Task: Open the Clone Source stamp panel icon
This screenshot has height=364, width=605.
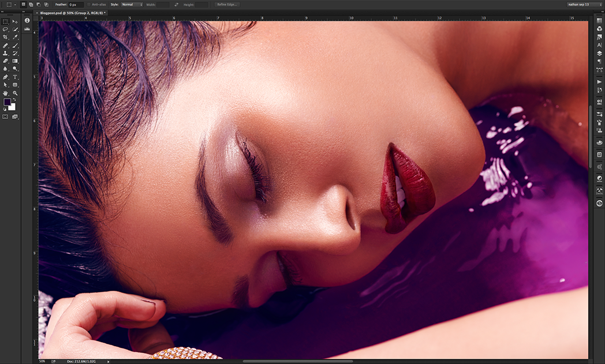Action: tap(599, 131)
